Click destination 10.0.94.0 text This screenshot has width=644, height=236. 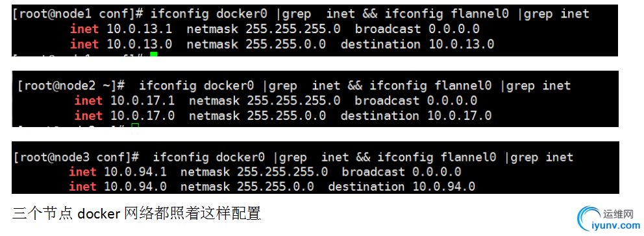[x=401, y=187]
